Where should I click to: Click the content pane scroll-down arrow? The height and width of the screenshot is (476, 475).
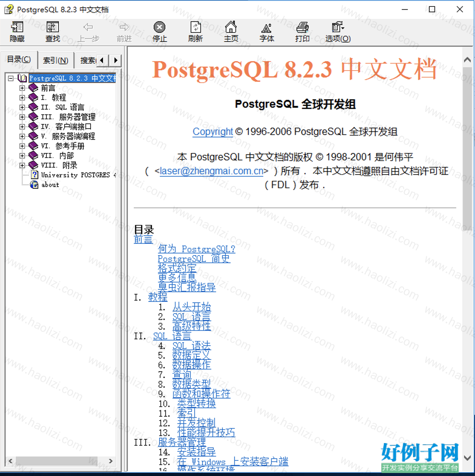[467, 458]
